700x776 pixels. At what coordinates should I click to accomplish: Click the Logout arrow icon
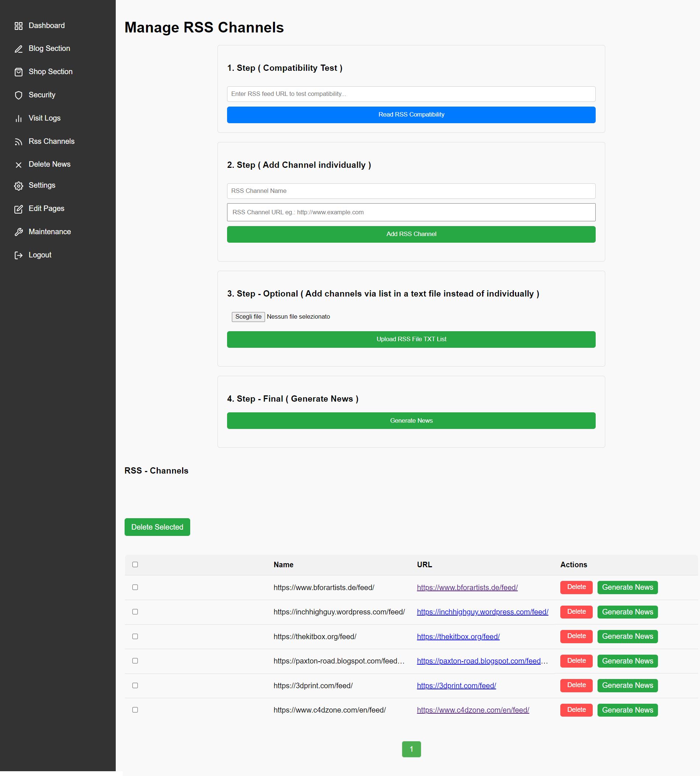pos(18,255)
